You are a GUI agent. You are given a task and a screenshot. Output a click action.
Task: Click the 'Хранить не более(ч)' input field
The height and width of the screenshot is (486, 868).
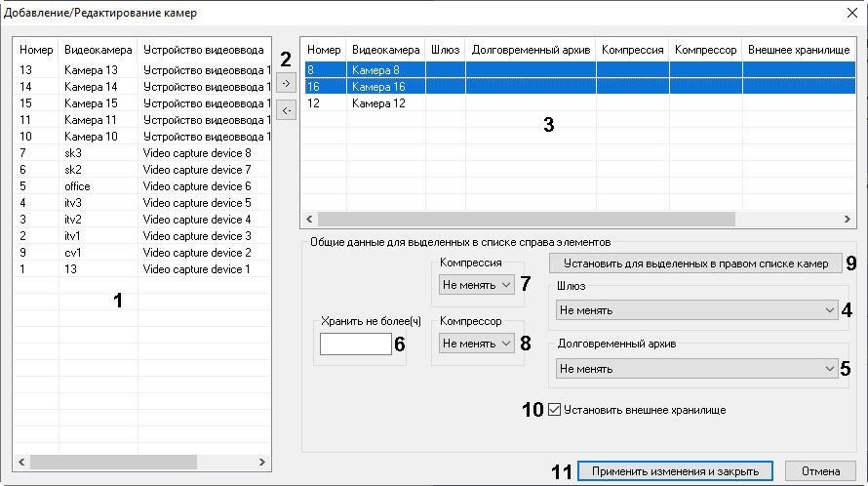[x=355, y=344]
